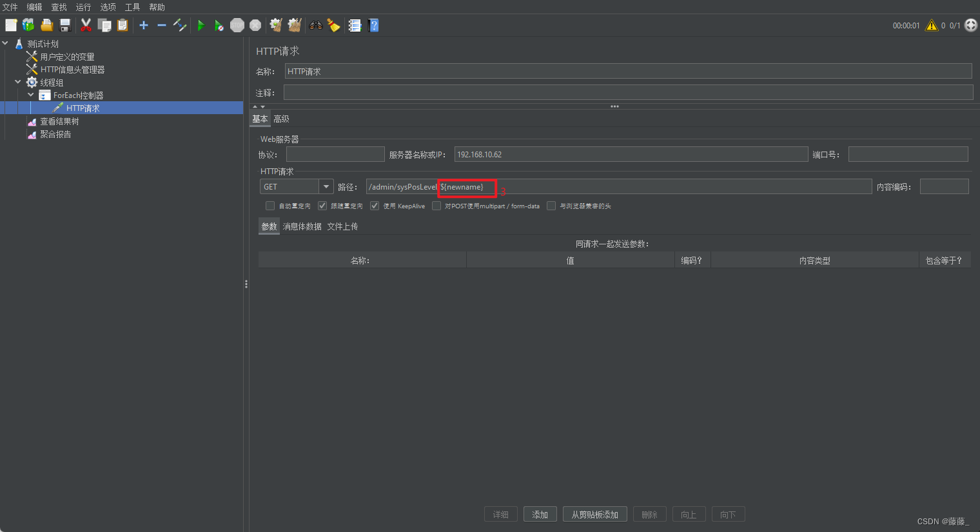Click the 添加 button
Image resolution: width=980 pixels, height=532 pixels.
(x=540, y=515)
